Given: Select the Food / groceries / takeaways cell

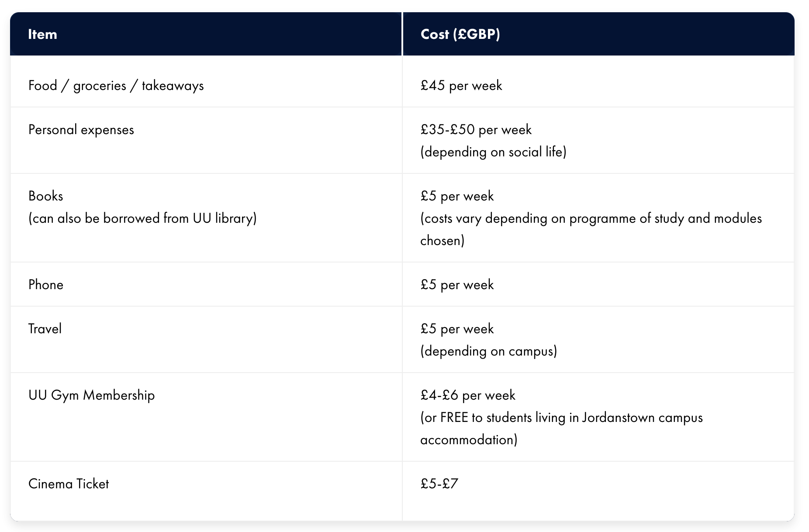Looking at the screenshot, I should (x=116, y=85).
